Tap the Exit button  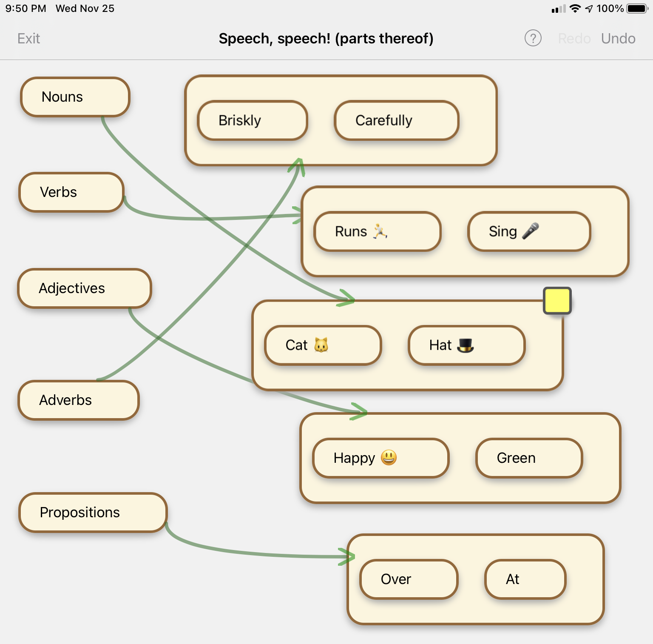[28, 39]
